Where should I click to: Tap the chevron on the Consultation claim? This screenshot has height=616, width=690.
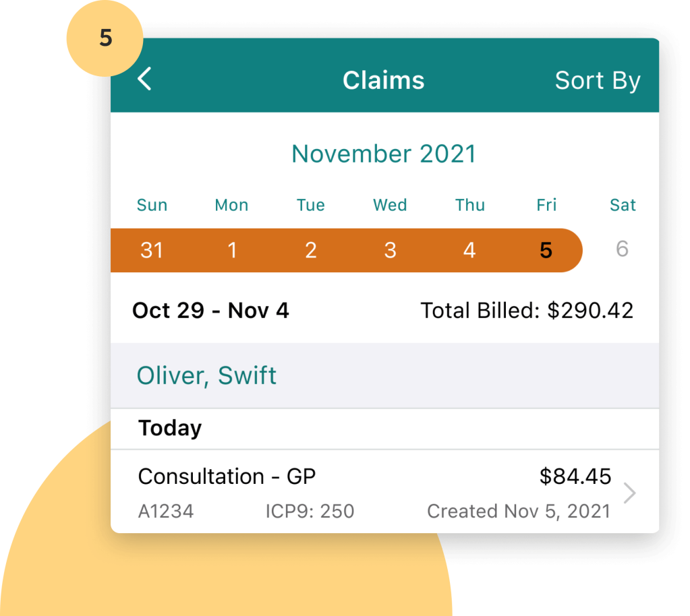coord(629,493)
